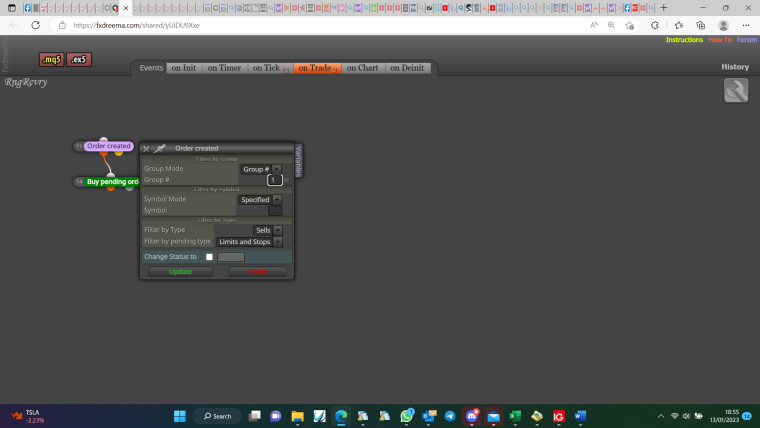This screenshot has width=760, height=428.
Task: Open the Mail app on taskbar
Action: click(x=493, y=416)
